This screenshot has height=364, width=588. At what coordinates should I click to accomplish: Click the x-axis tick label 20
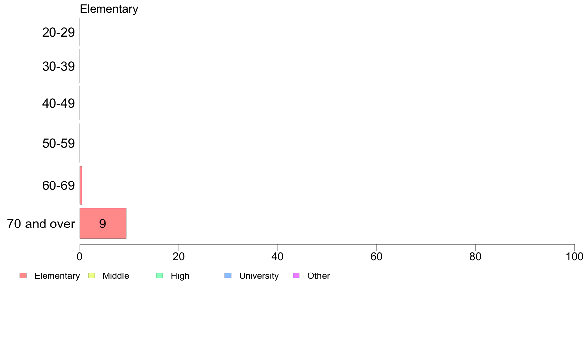(x=179, y=256)
